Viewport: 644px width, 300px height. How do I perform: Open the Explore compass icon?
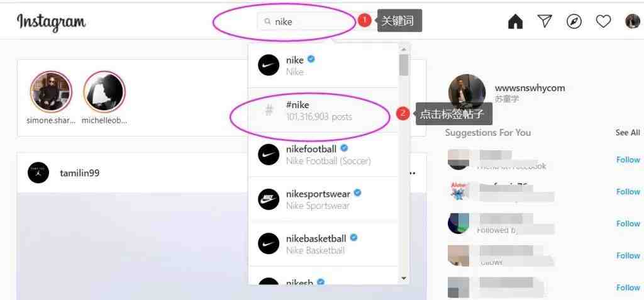pyautogui.click(x=574, y=21)
